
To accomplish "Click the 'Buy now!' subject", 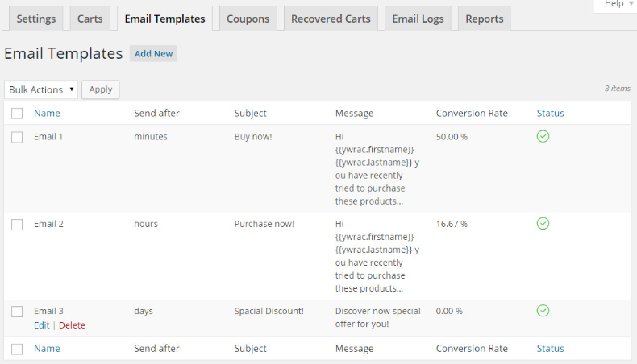I will (x=253, y=137).
